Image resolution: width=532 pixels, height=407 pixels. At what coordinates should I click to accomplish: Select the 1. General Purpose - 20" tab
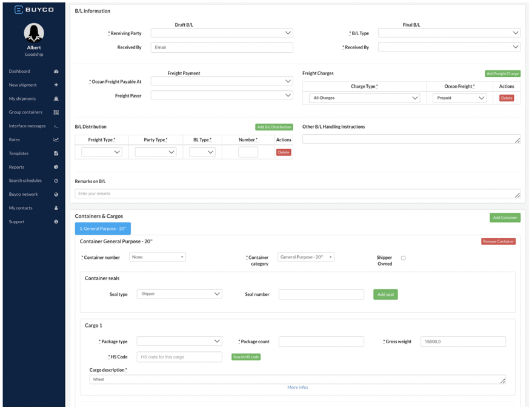pyautogui.click(x=103, y=229)
